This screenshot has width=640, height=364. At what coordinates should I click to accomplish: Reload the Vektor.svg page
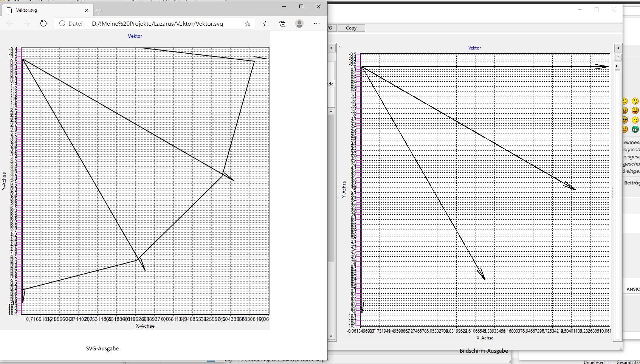(43, 23)
